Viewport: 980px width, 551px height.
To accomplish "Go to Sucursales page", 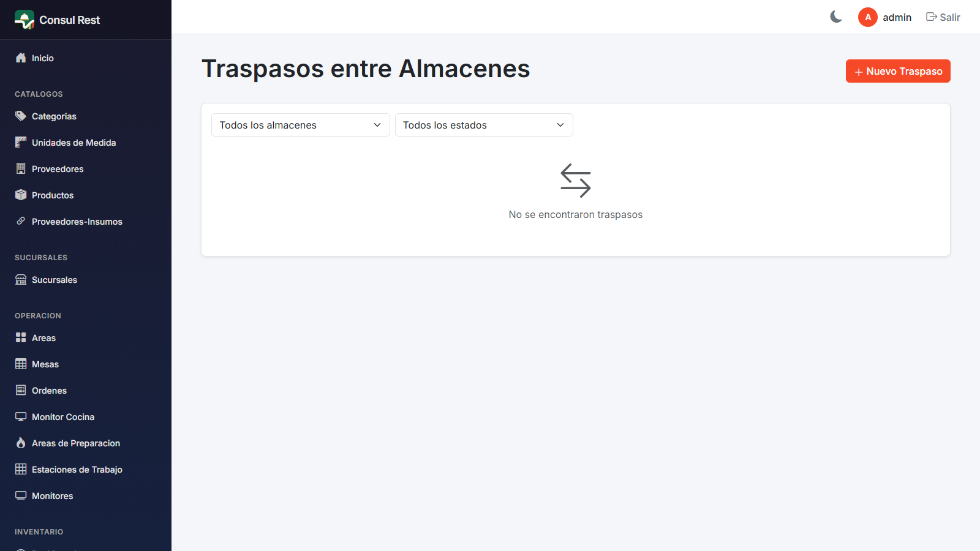I will 86,280.
